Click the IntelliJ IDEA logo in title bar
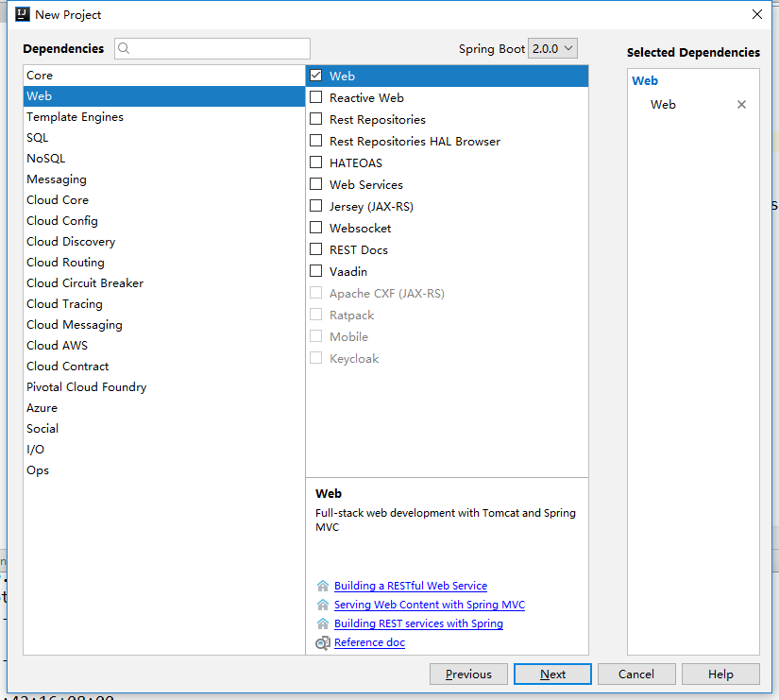 point(23,14)
